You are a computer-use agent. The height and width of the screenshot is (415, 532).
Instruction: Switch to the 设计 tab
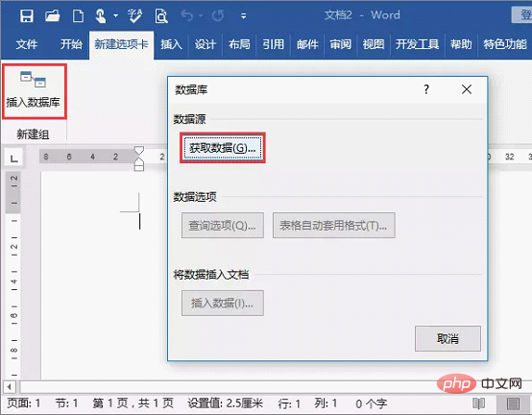206,44
